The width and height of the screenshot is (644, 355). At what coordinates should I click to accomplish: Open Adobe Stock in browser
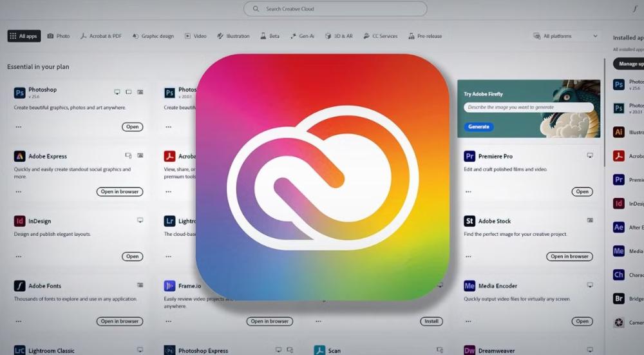tap(569, 256)
